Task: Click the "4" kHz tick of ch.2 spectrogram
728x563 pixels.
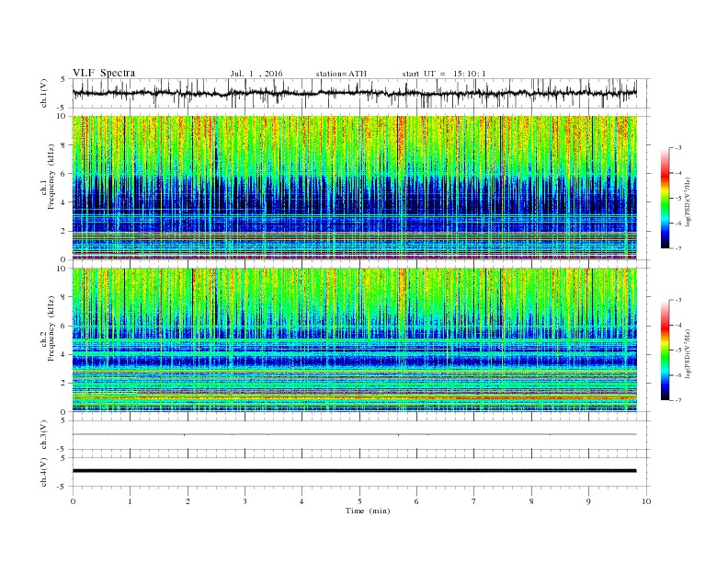Action: tap(64, 354)
